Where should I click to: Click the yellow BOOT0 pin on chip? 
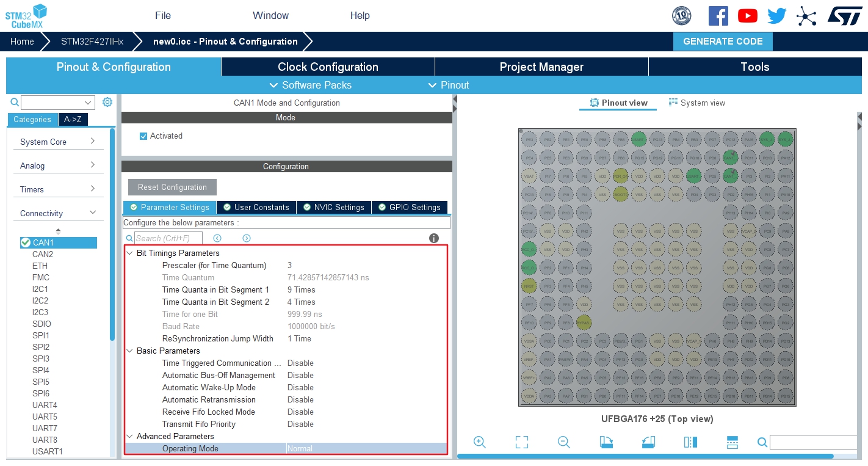click(620, 194)
